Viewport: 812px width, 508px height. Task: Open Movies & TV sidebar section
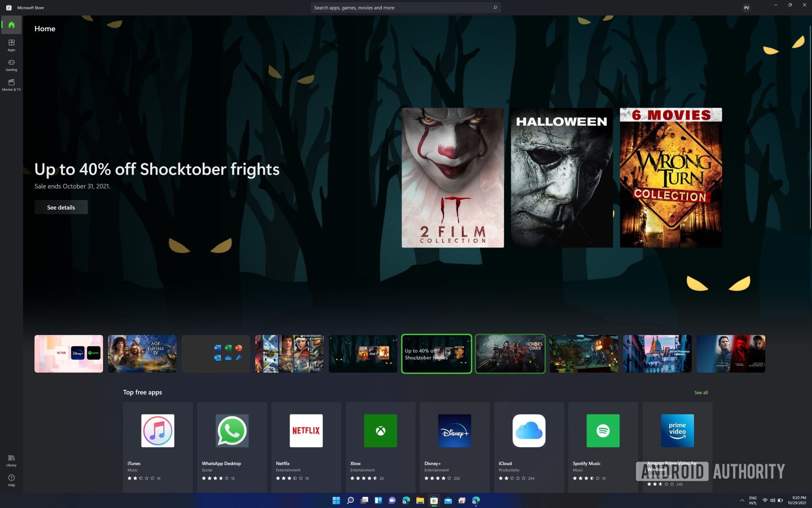click(x=11, y=84)
